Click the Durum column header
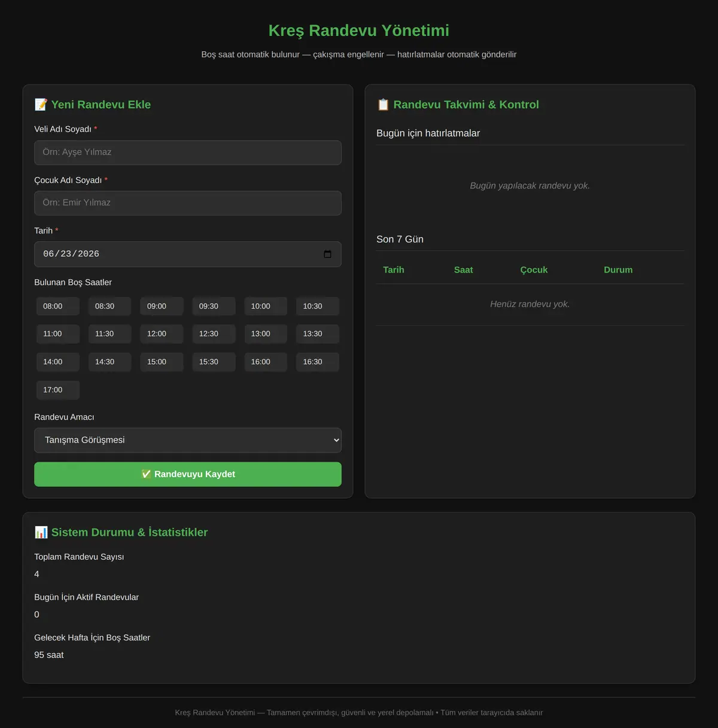 (618, 270)
